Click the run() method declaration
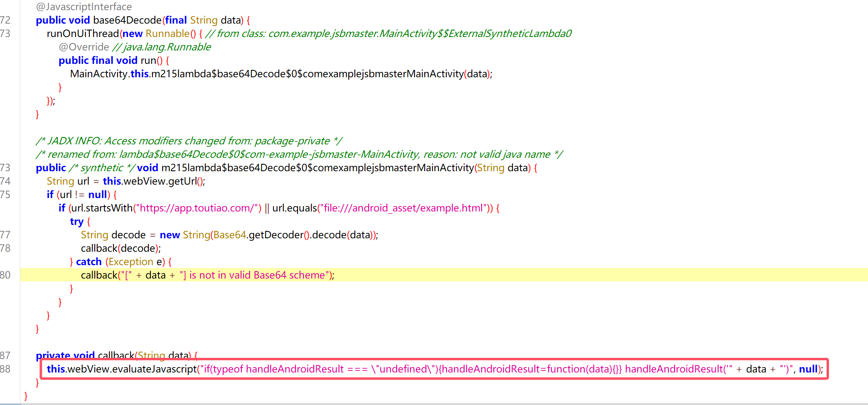The image size is (868, 405). click(x=114, y=60)
